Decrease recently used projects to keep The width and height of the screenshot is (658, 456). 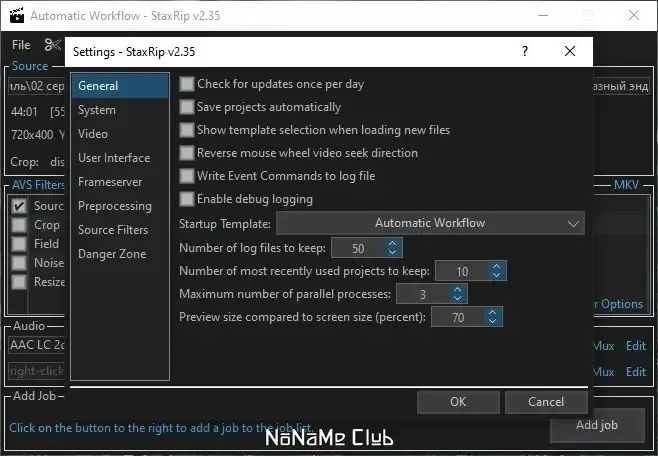click(496, 275)
